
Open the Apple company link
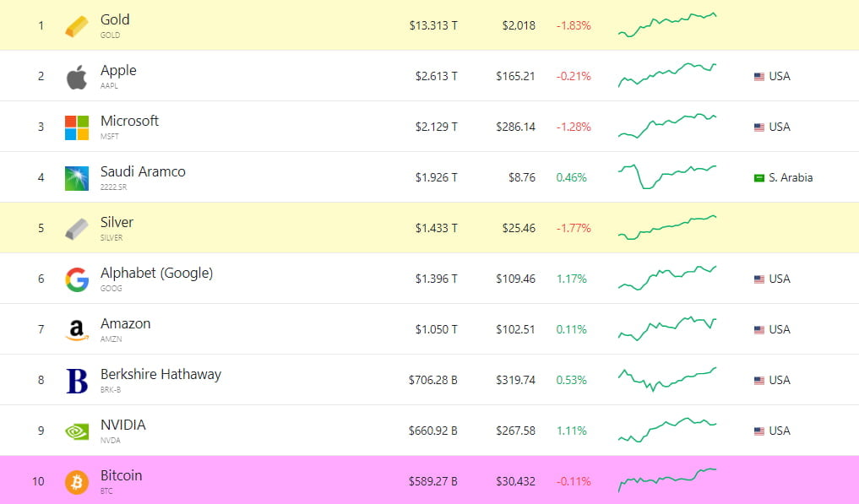118,71
